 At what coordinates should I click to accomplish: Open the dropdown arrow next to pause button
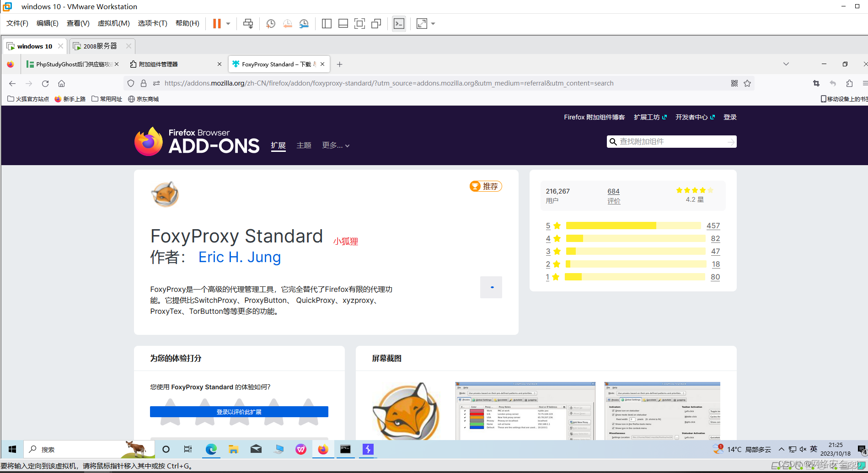click(x=228, y=23)
